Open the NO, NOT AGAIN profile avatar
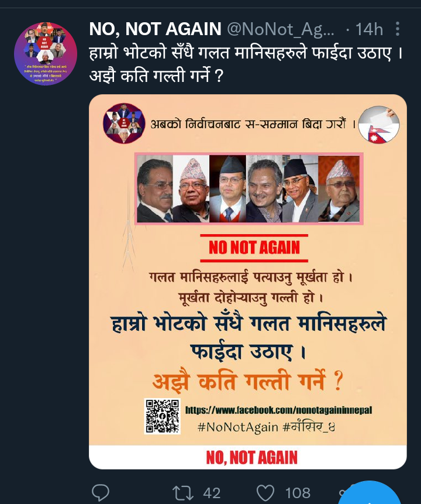Image resolution: width=421 pixels, height=504 pixels. coord(46,53)
